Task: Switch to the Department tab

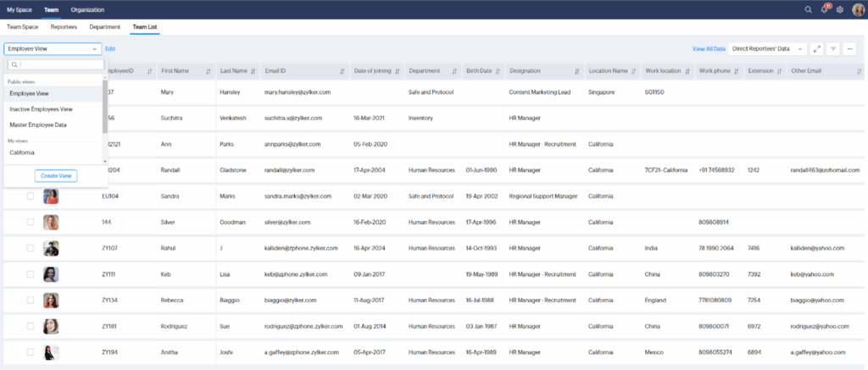Action: [x=104, y=27]
